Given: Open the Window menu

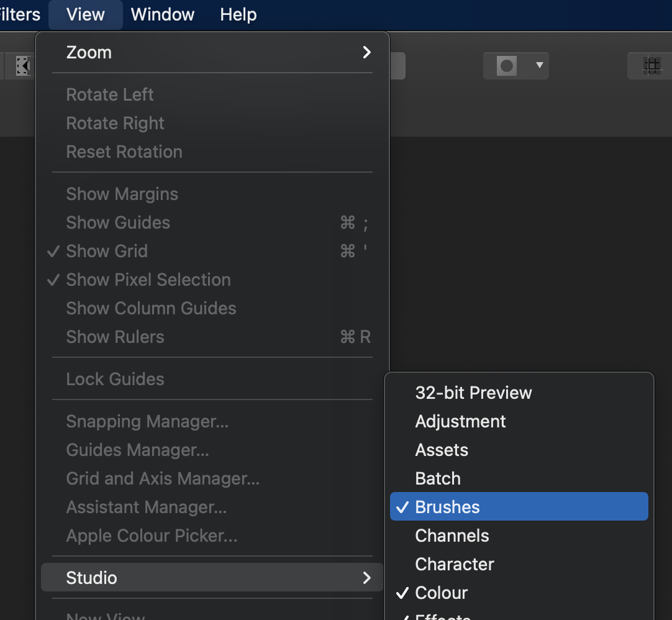Looking at the screenshot, I should [x=163, y=14].
